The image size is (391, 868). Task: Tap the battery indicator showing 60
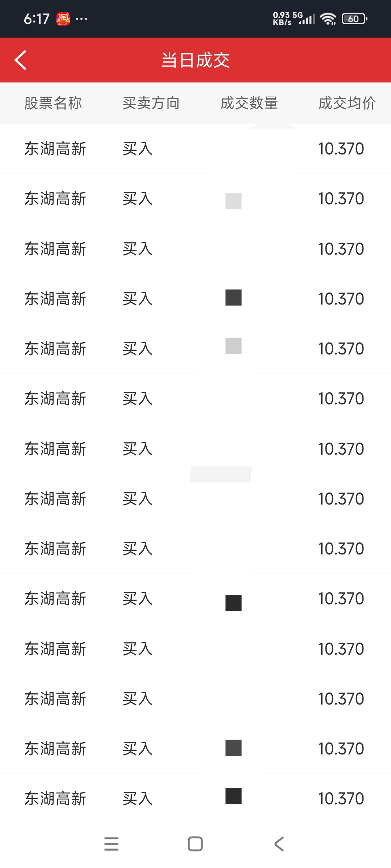click(354, 19)
